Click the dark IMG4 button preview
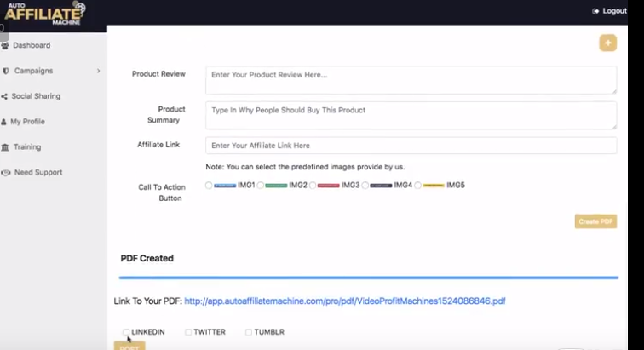This screenshot has width=644, height=350. pyautogui.click(x=381, y=186)
